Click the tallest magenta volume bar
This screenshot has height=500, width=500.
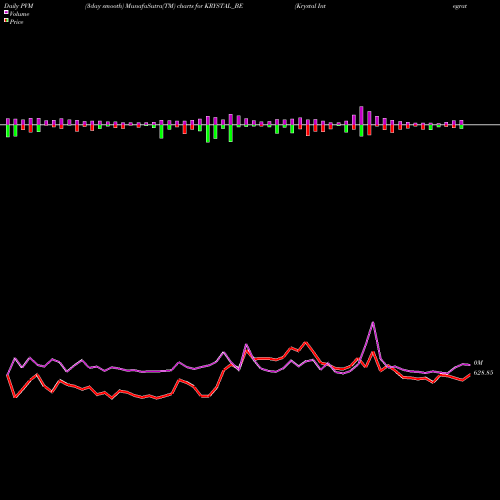[361, 116]
